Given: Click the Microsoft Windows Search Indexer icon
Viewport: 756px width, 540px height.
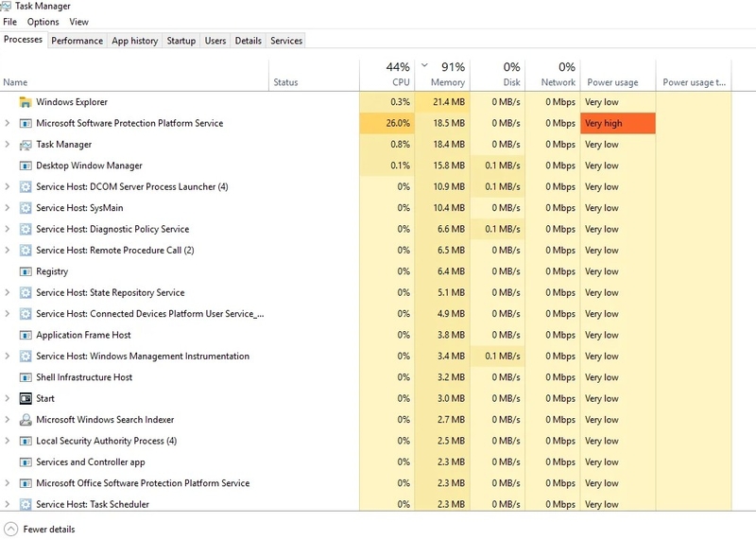Looking at the screenshot, I should click(x=26, y=420).
